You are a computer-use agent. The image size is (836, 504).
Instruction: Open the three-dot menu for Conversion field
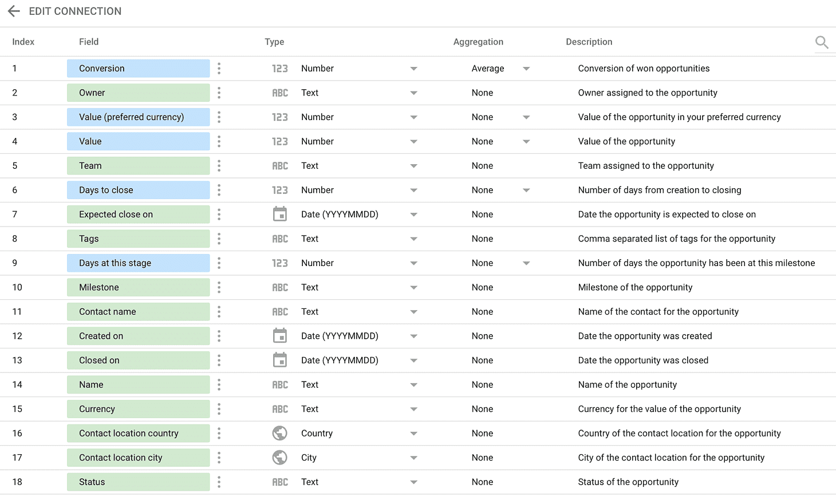click(219, 69)
